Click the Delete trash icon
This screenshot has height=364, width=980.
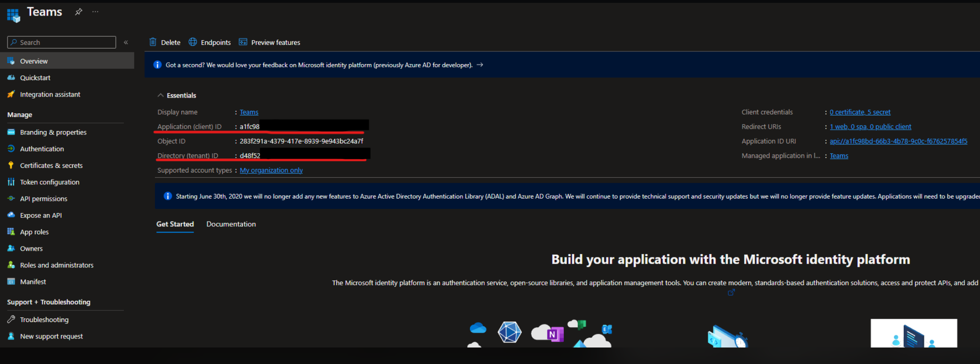coord(153,42)
